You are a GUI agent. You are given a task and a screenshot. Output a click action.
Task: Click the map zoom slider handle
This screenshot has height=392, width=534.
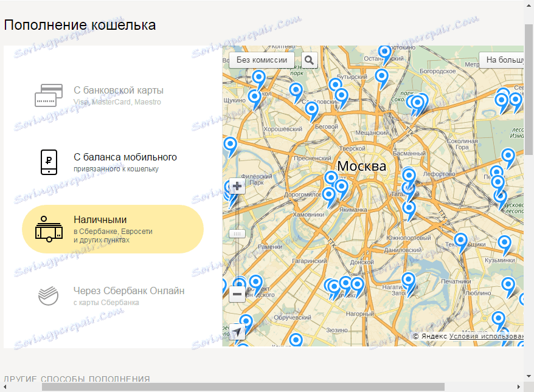[x=237, y=234]
